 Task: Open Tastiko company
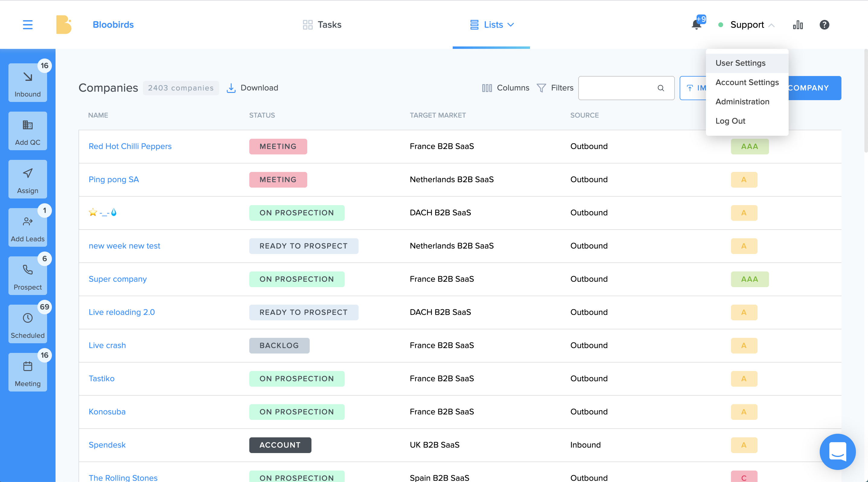(101, 379)
